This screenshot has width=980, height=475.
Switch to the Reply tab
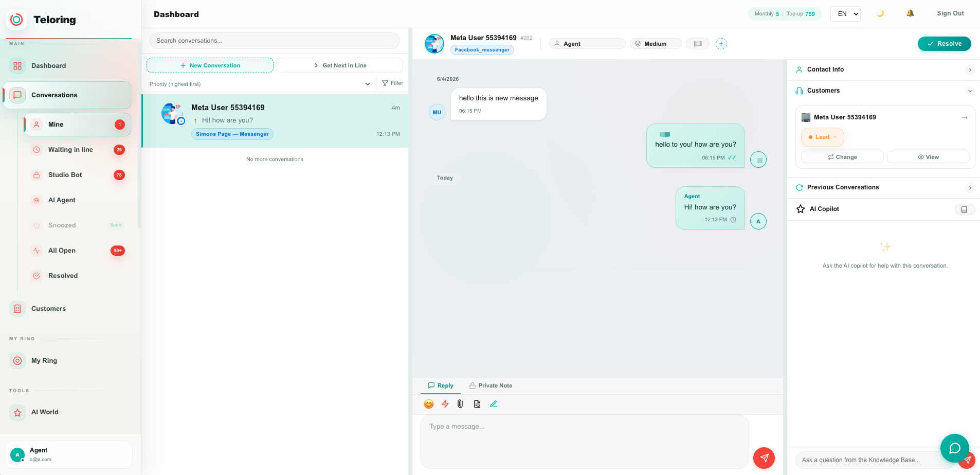click(441, 385)
